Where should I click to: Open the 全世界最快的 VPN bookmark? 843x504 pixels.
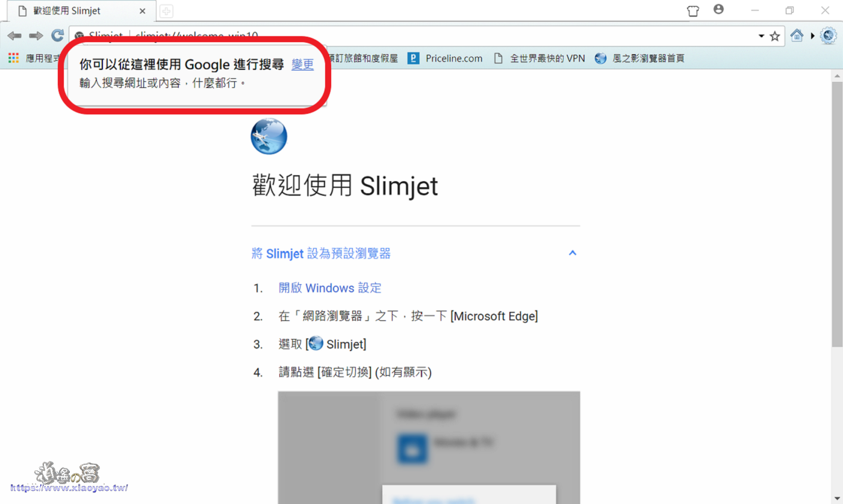coord(539,58)
